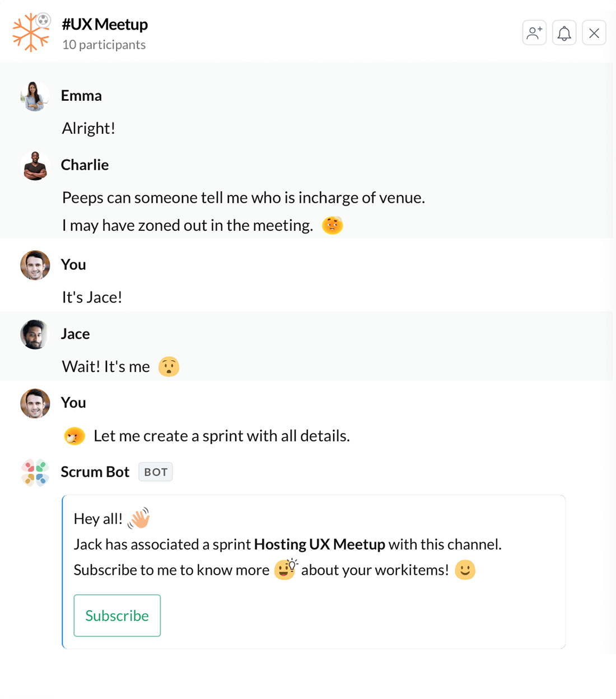Screen dimensions: 616x699
Task: Open the snowflake channel icon
Action: (31, 32)
